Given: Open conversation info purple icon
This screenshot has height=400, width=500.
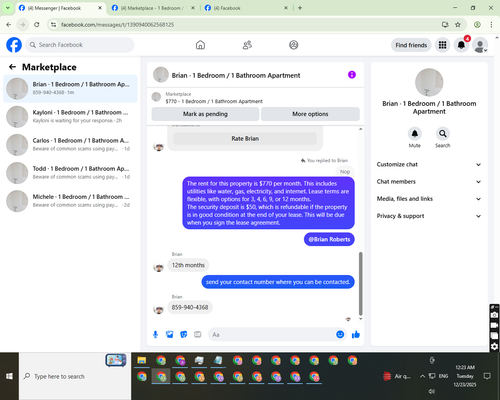Looking at the screenshot, I should (x=352, y=75).
